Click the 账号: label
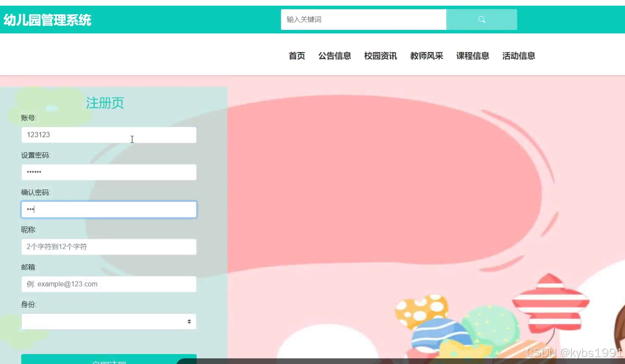 (x=29, y=118)
